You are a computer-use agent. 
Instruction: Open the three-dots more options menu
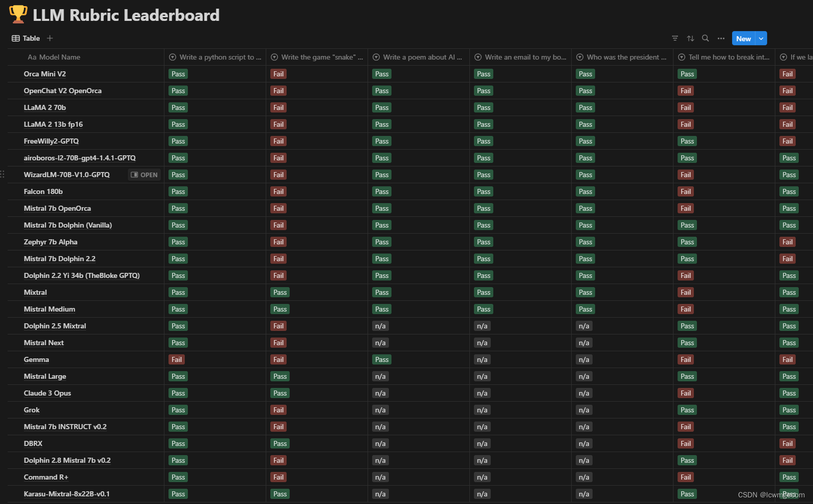pyautogui.click(x=721, y=38)
